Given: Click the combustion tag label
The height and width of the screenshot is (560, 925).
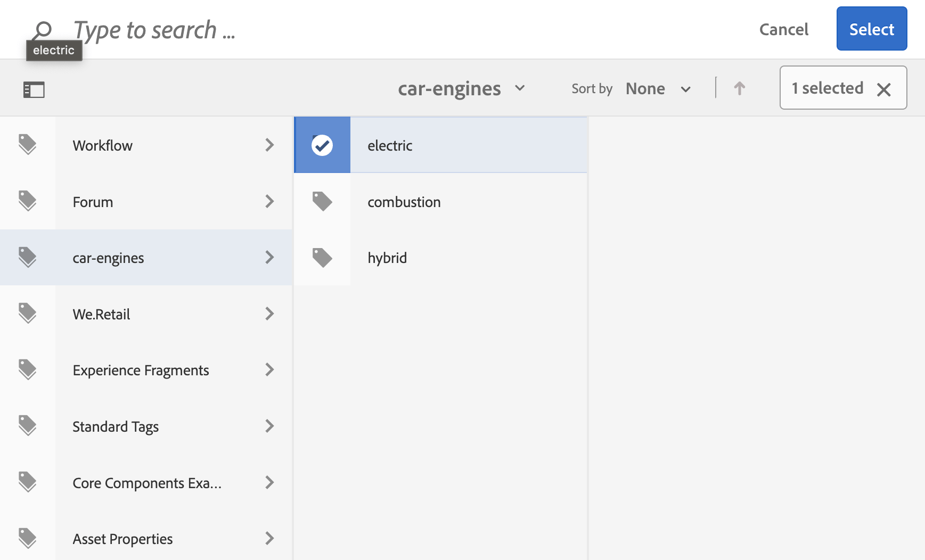Looking at the screenshot, I should 404,202.
